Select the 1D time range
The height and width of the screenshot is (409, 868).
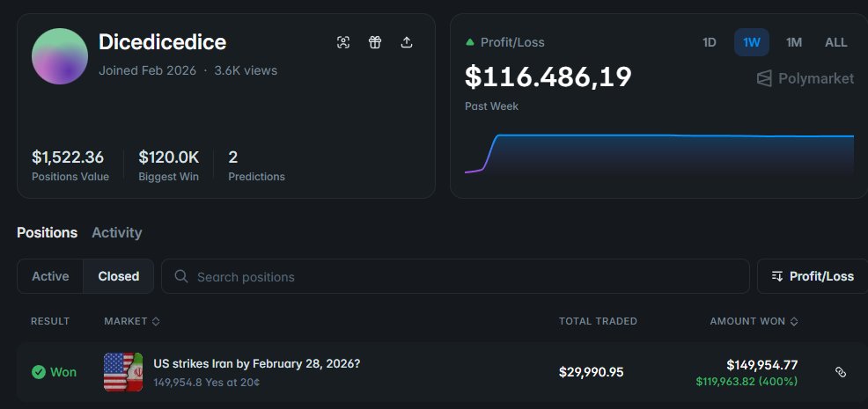point(710,42)
